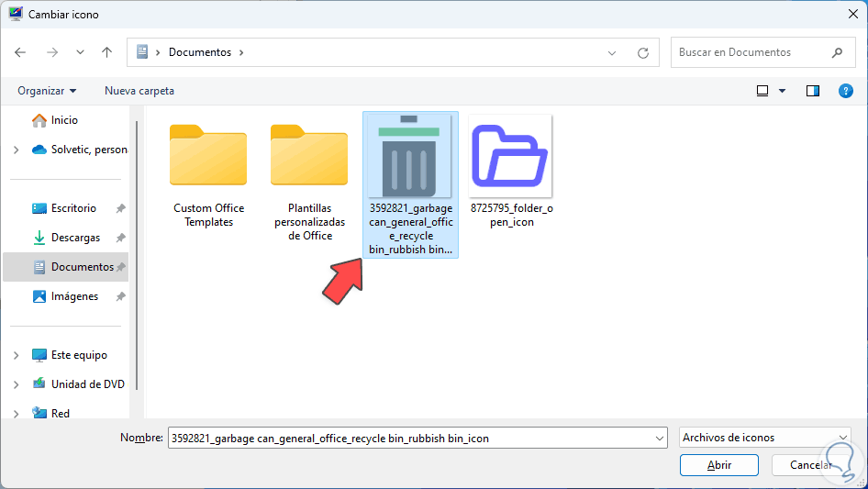Go up one folder level
Image resolution: width=868 pixels, height=489 pixels.
pos(106,52)
